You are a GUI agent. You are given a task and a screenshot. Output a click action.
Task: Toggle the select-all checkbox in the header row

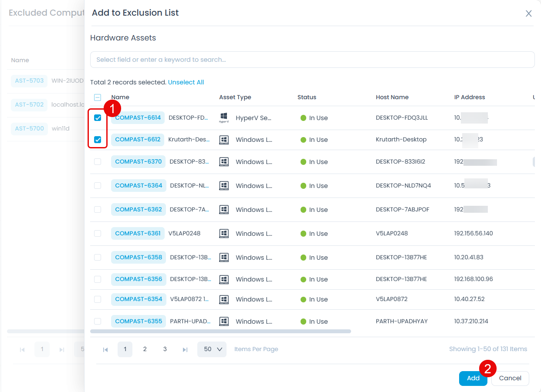pos(98,97)
